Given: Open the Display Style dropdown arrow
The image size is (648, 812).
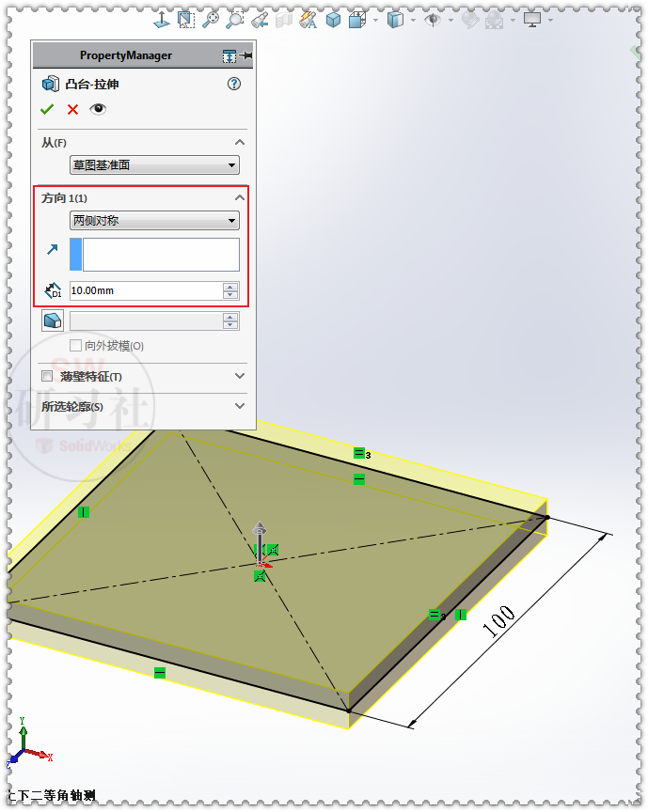Looking at the screenshot, I should coord(413,20).
